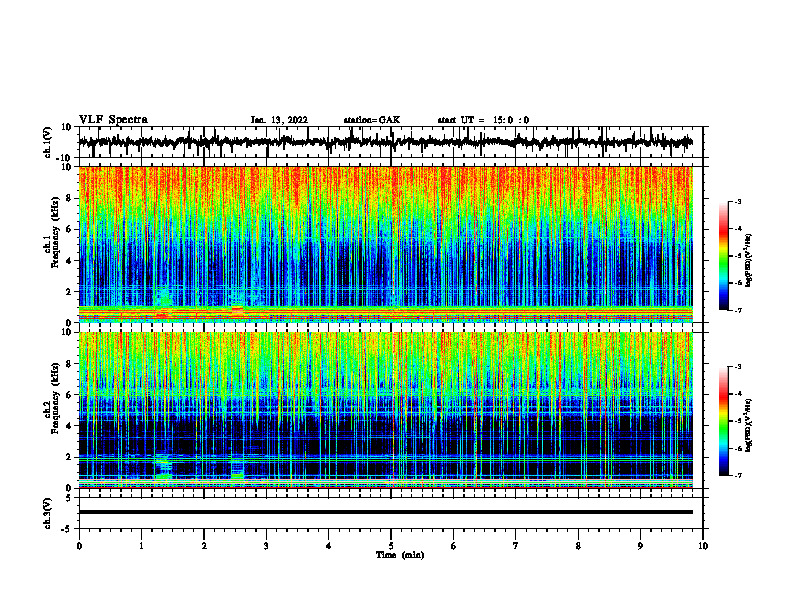Click time-axis tick label "5" at the bottom

click(x=391, y=546)
